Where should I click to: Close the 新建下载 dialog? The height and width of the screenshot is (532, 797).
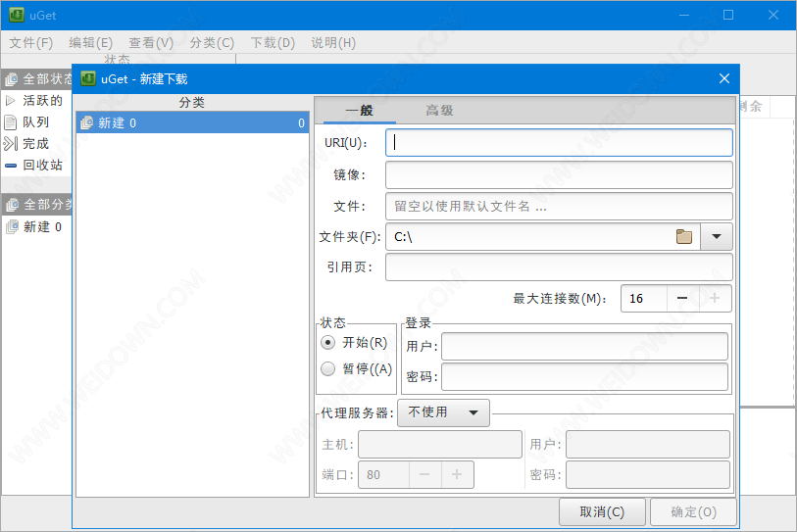(x=724, y=78)
